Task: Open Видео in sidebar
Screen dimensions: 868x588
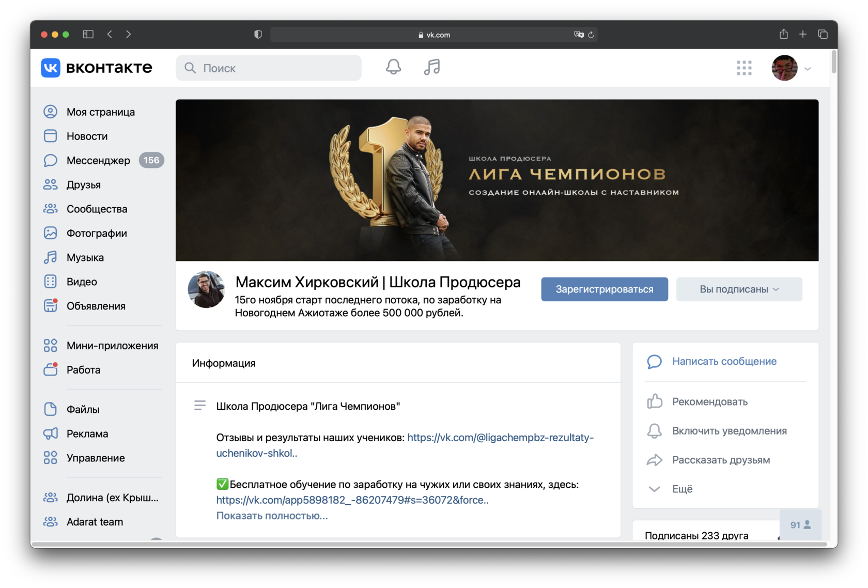Action: (x=82, y=282)
